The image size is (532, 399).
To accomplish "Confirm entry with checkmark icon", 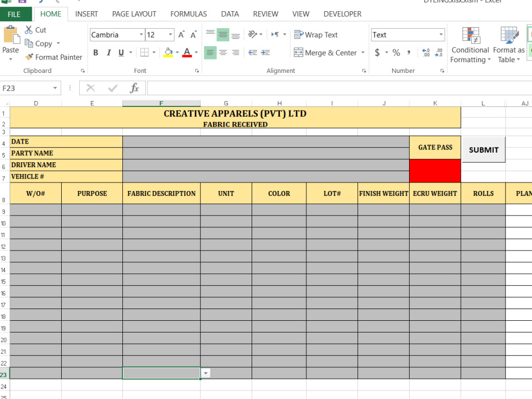I will (113, 88).
